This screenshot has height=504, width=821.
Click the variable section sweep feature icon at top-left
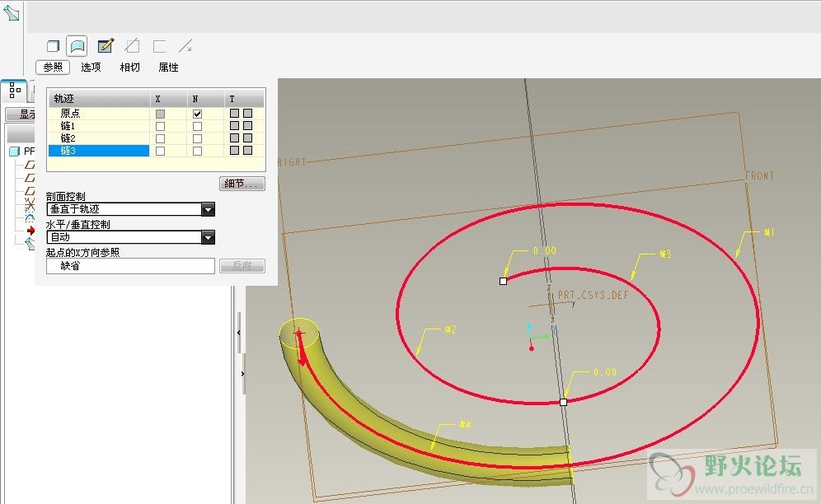click(11, 12)
